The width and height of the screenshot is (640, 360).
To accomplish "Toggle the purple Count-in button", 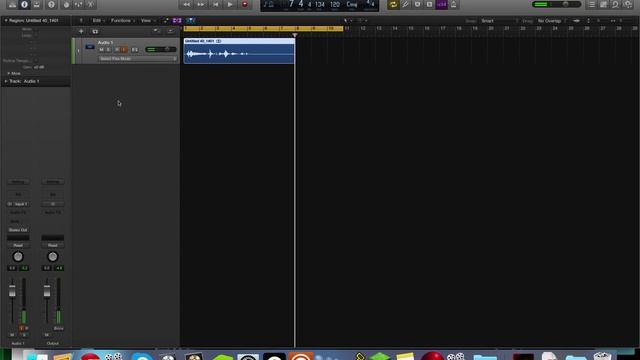I will pos(441,4).
